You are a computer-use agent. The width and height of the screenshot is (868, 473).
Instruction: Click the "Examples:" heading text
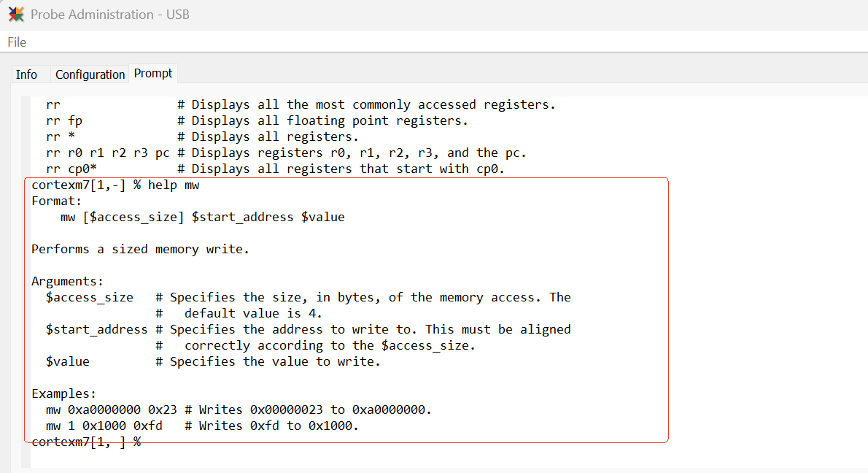coord(63,393)
